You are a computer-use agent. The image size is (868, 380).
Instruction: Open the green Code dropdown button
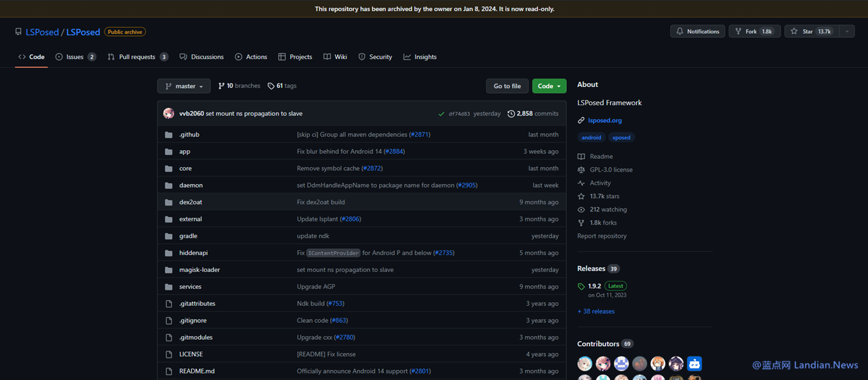pyautogui.click(x=549, y=86)
